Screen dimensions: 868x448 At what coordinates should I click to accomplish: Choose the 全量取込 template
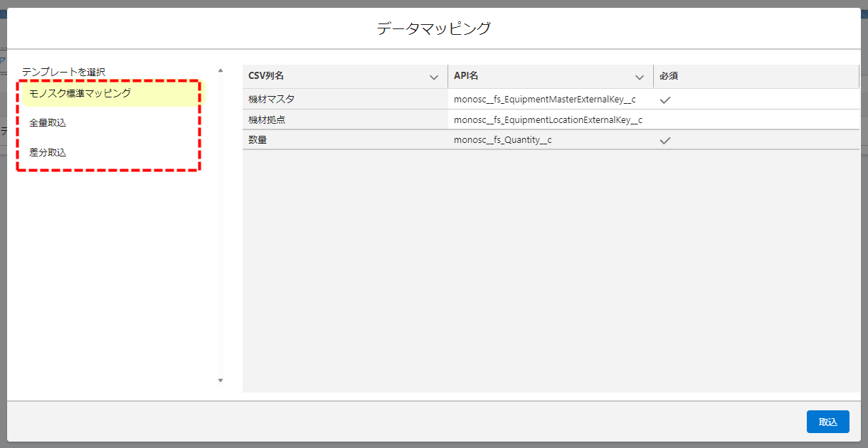point(48,123)
